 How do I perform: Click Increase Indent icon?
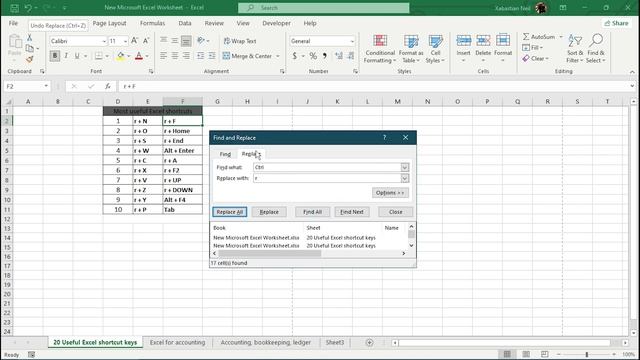coord(212,56)
